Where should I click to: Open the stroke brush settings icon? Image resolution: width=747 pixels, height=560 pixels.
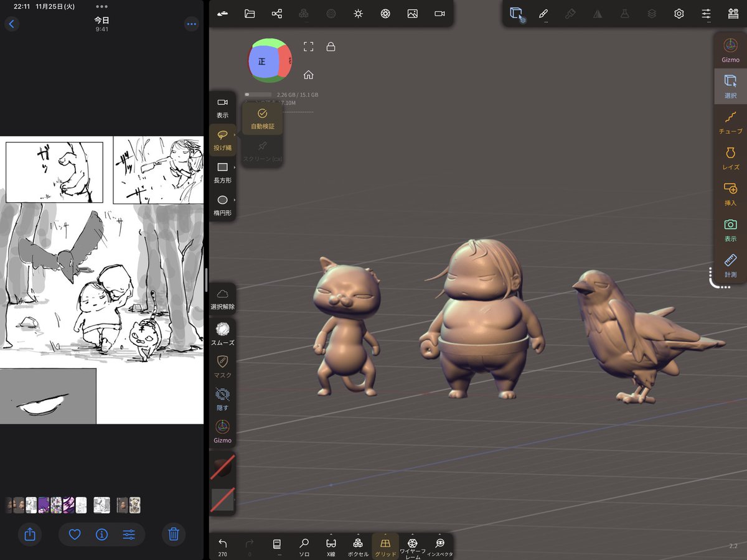[543, 14]
